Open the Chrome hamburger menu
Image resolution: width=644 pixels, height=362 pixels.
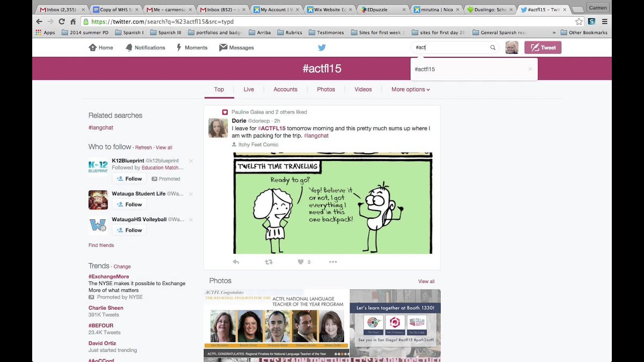coord(604,22)
